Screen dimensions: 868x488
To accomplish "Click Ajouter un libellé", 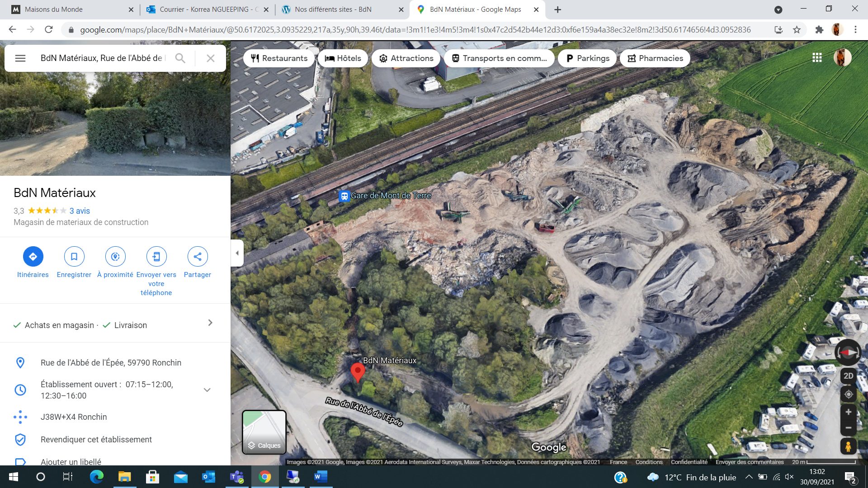I will pos(71,462).
